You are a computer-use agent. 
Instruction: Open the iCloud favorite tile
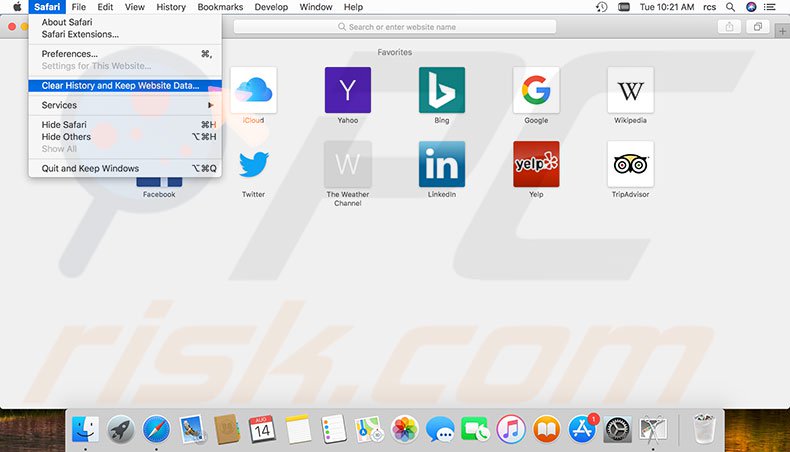pos(253,90)
